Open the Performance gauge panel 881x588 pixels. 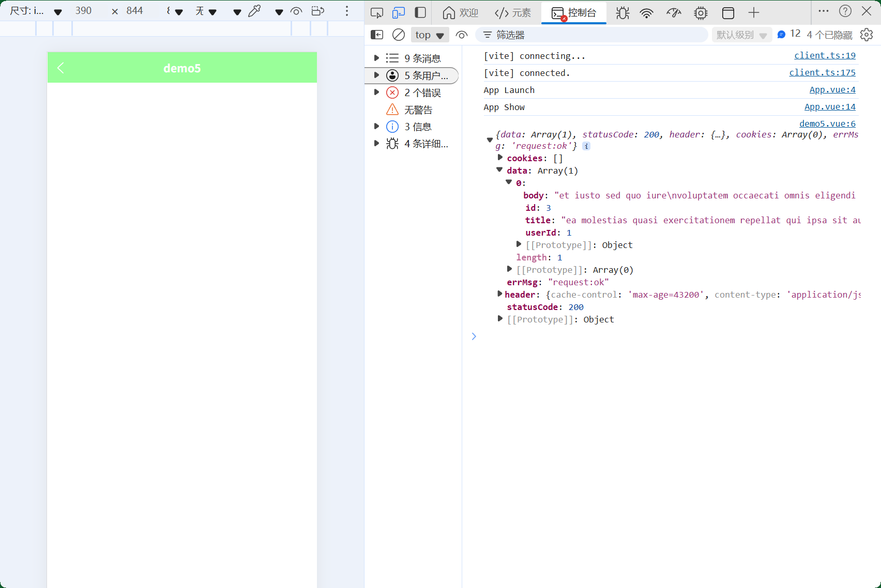click(674, 12)
